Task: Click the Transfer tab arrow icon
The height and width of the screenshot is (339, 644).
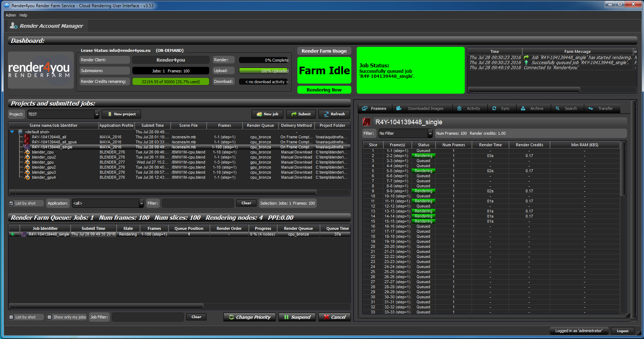Action: click(x=591, y=108)
